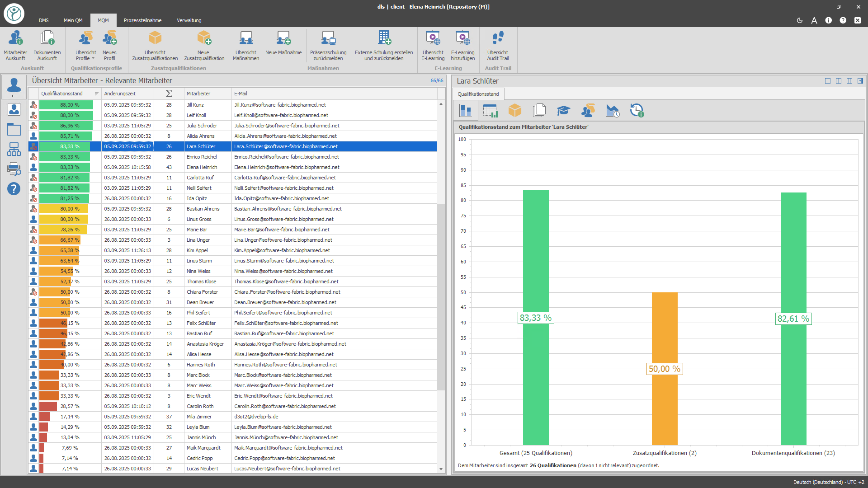Image resolution: width=868 pixels, height=488 pixels.
Task: Click orange cube icon in detail toolbar
Action: (514, 111)
